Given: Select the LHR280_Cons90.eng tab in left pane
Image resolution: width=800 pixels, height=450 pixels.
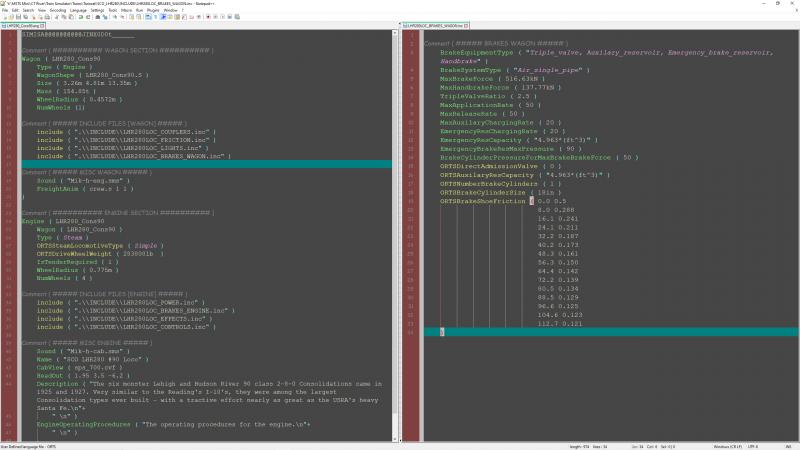Looking at the screenshot, I should click(x=21, y=26).
